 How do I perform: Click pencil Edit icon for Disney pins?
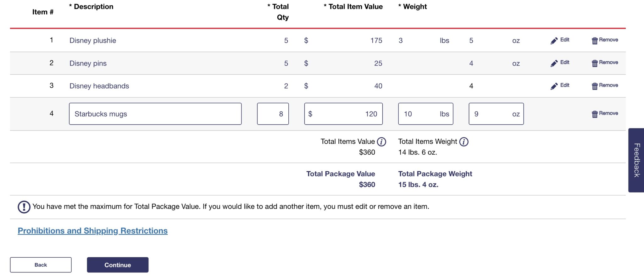pyautogui.click(x=554, y=63)
